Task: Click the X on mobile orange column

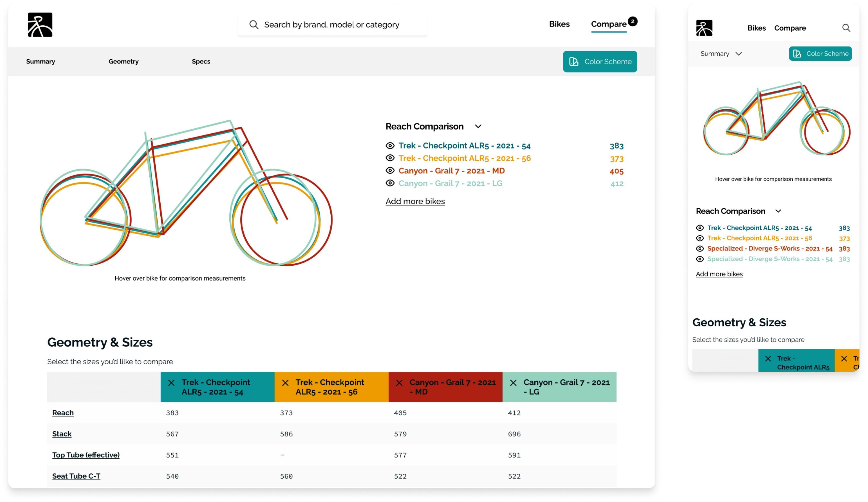Action: [844, 359]
